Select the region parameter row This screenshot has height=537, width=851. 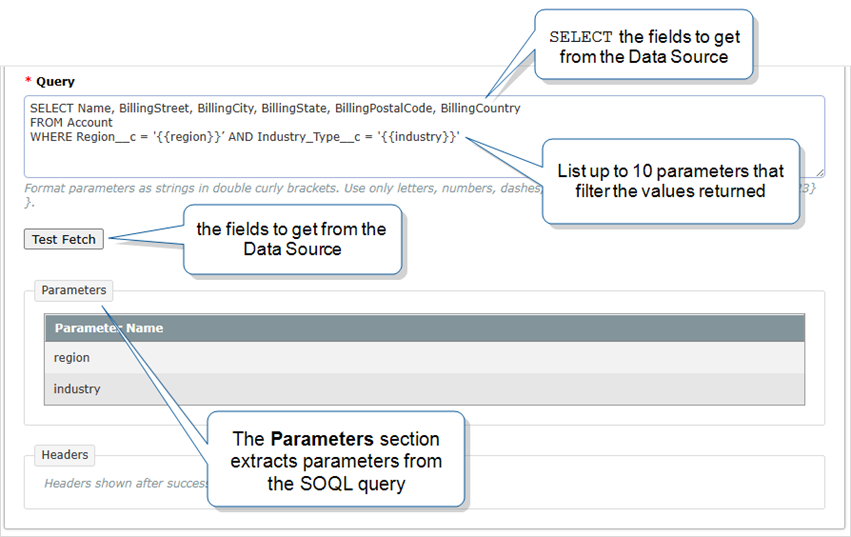(424, 358)
